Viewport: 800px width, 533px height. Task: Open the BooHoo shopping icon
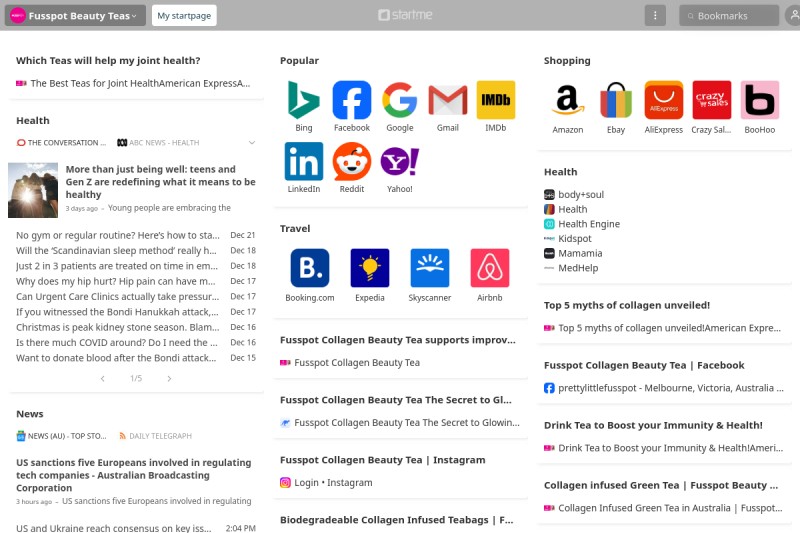[x=760, y=100]
